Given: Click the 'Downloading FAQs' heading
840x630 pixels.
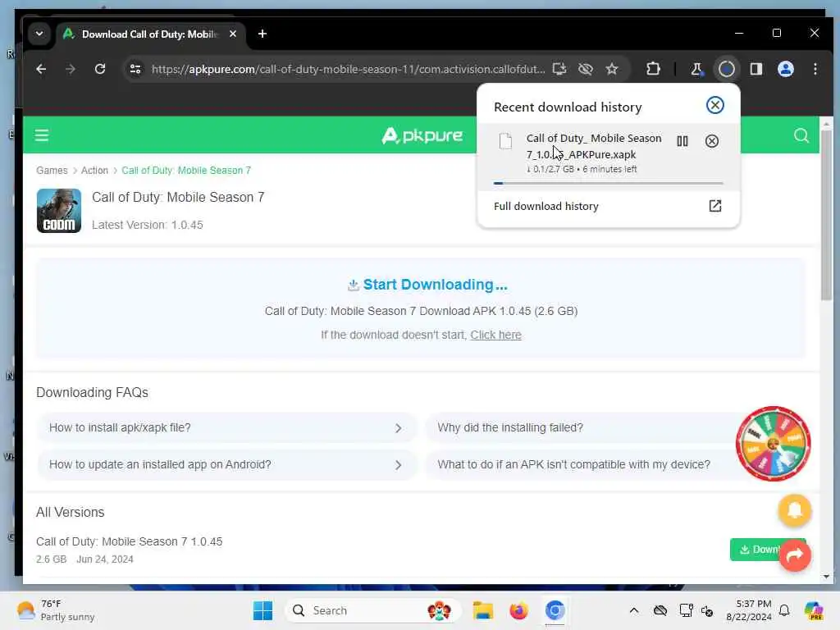Looking at the screenshot, I should (92, 393).
